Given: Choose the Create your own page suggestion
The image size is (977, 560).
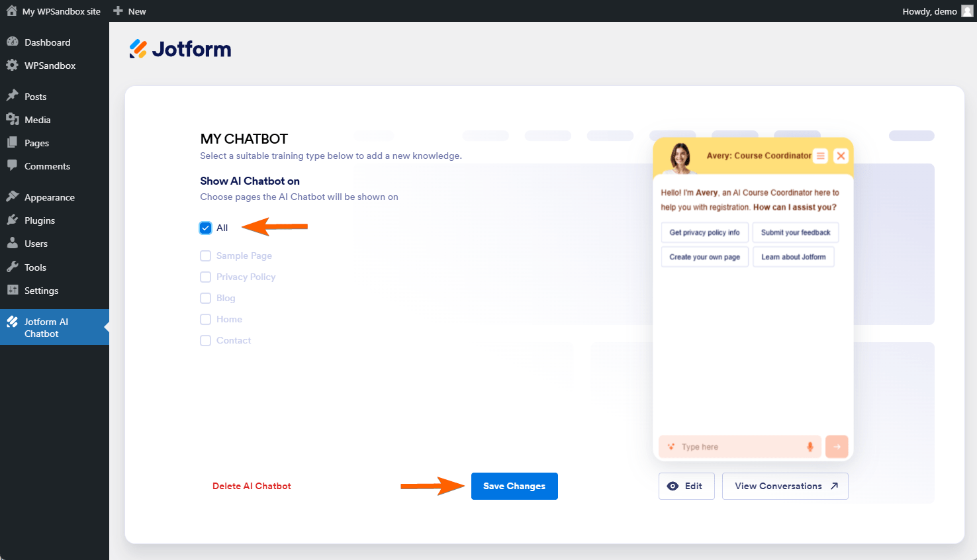Looking at the screenshot, I should pos(704,257).
